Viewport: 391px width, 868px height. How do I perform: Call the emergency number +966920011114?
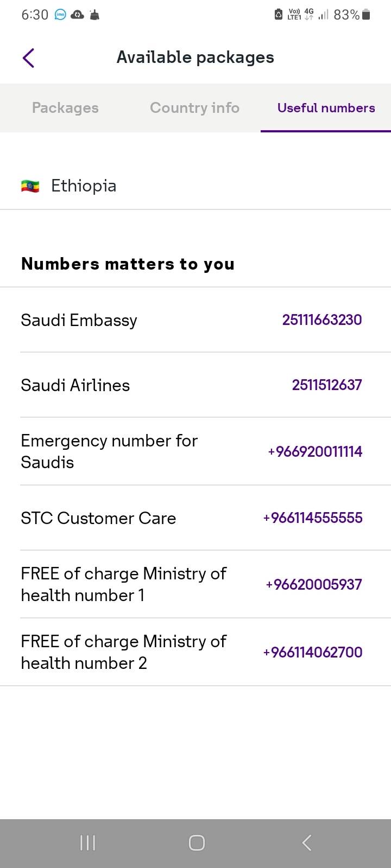click(x=314, y=451)
